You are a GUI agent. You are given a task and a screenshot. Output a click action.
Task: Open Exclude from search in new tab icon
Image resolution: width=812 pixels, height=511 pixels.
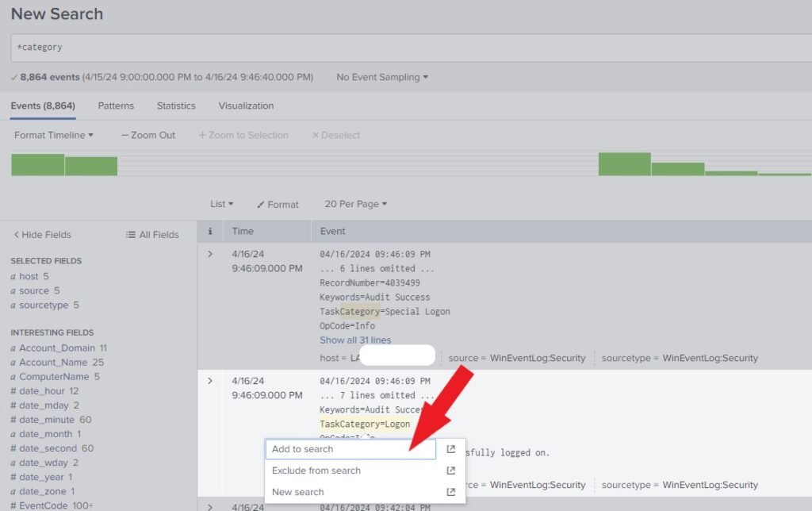coord(450,471)
